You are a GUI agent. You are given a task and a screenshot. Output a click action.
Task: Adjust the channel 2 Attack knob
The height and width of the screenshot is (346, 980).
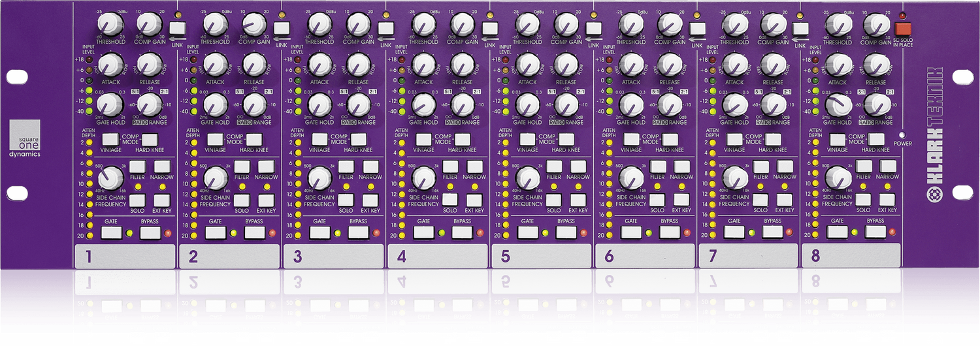pyautogui.click(x=216, y=65)
